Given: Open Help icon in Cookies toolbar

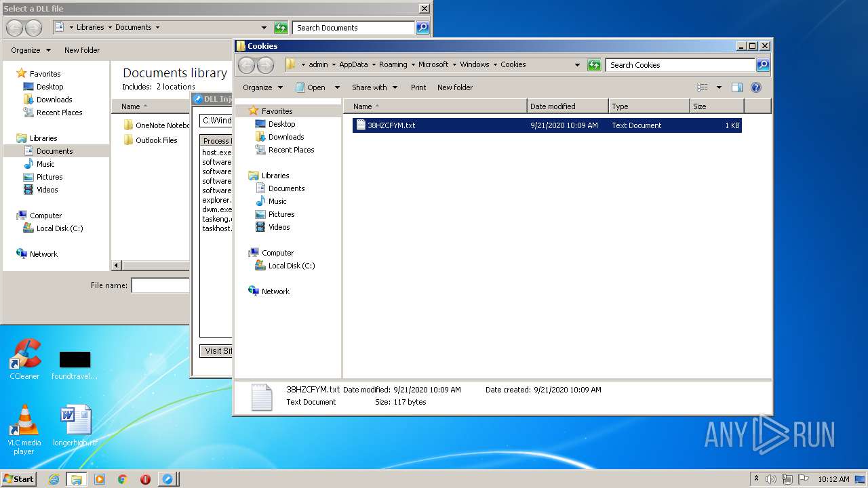Looking at the screenshot, I should tap(756, 87).
